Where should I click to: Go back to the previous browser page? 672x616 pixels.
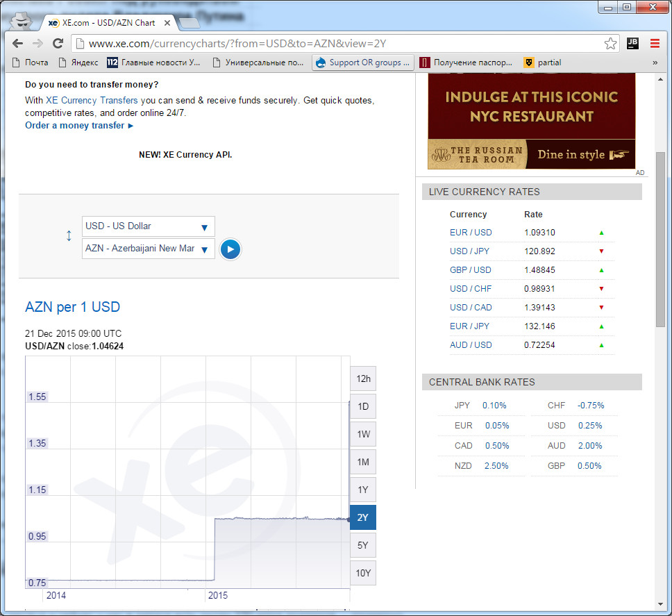[x=17, y=43]
